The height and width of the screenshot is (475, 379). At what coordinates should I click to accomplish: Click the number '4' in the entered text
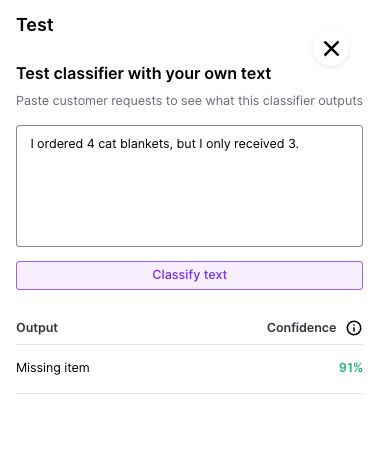[x=91, y=144]
